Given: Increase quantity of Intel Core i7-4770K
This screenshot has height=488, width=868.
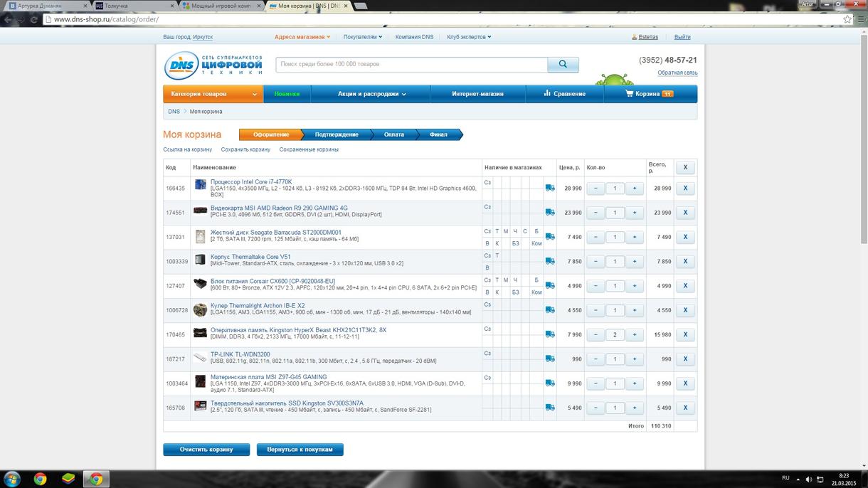Looking at the screenshot, I should tap(635, 189).
